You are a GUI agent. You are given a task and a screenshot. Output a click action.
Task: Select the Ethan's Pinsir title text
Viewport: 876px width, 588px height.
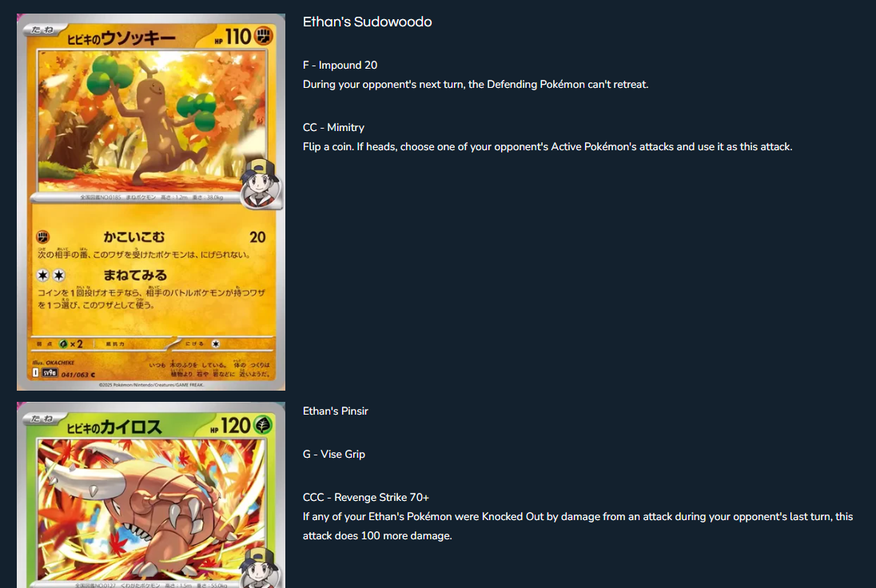(x=335, y=411)
